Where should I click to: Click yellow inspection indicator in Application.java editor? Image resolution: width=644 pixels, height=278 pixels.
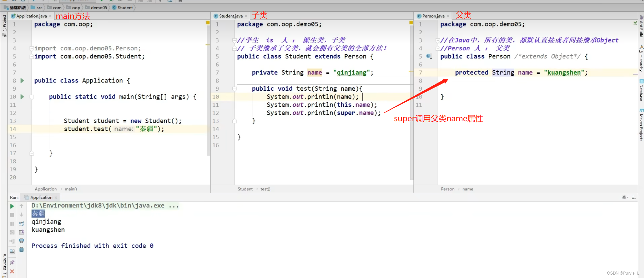point(208,23)
